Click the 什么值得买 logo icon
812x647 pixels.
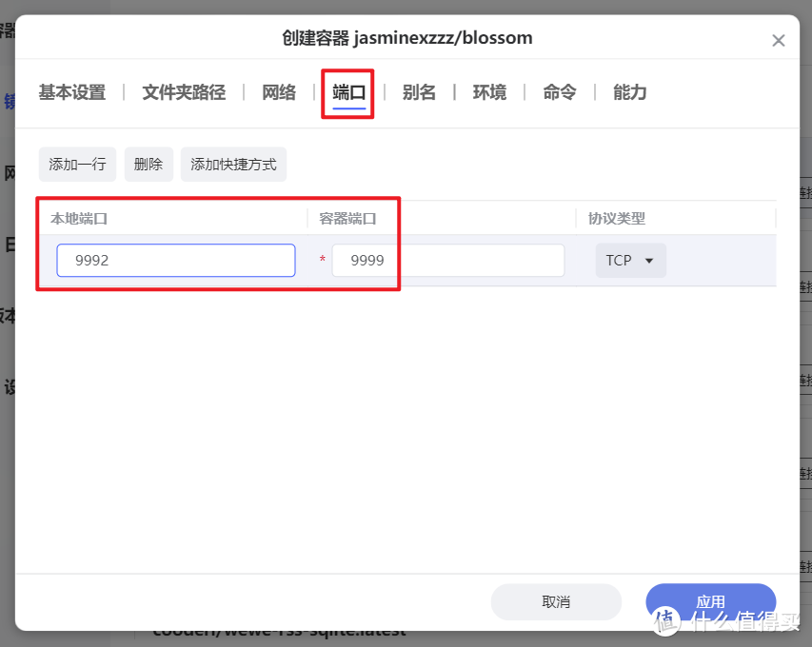pos(666,620)
